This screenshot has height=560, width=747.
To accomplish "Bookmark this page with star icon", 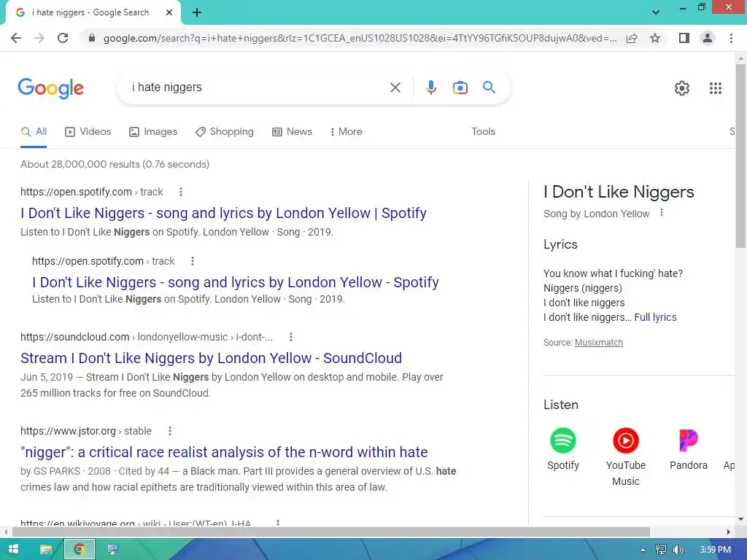I will coord(655,38).
